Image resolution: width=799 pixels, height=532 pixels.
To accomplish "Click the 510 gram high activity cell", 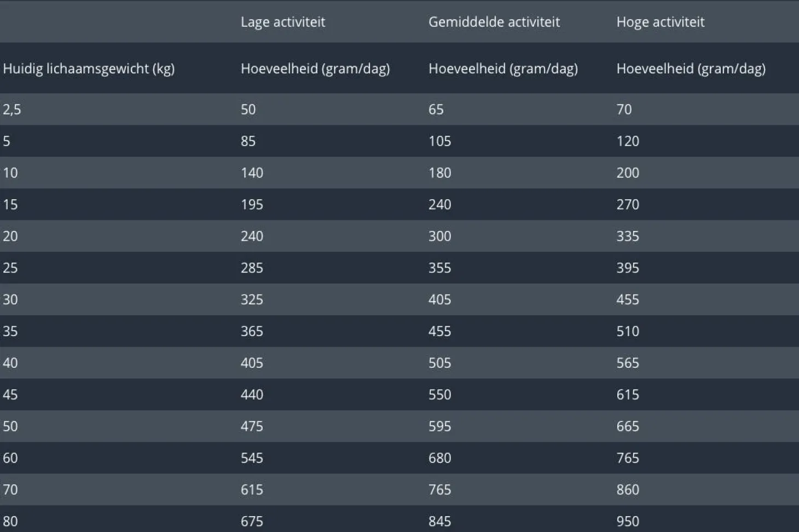I will tap(627, 332).
